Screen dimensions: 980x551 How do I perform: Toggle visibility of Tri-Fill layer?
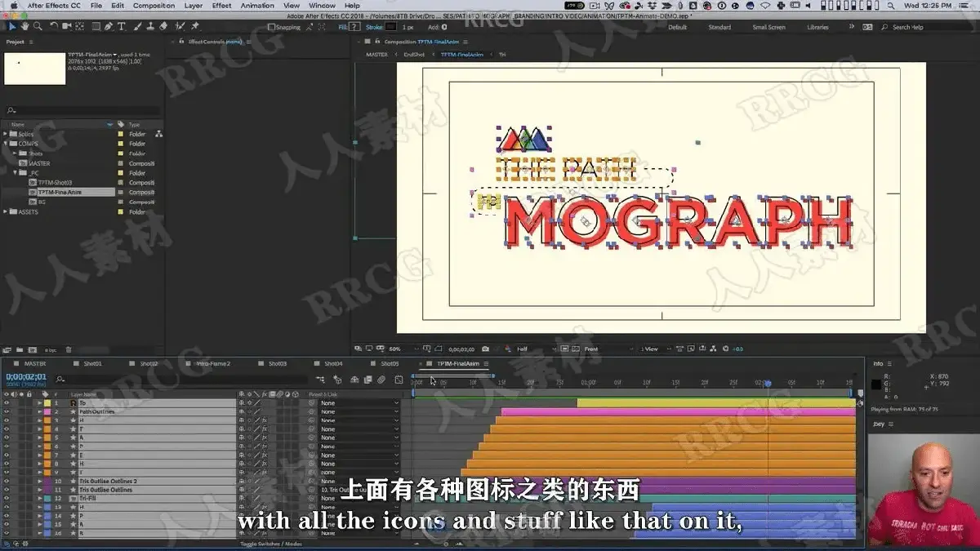click(7, 498)
